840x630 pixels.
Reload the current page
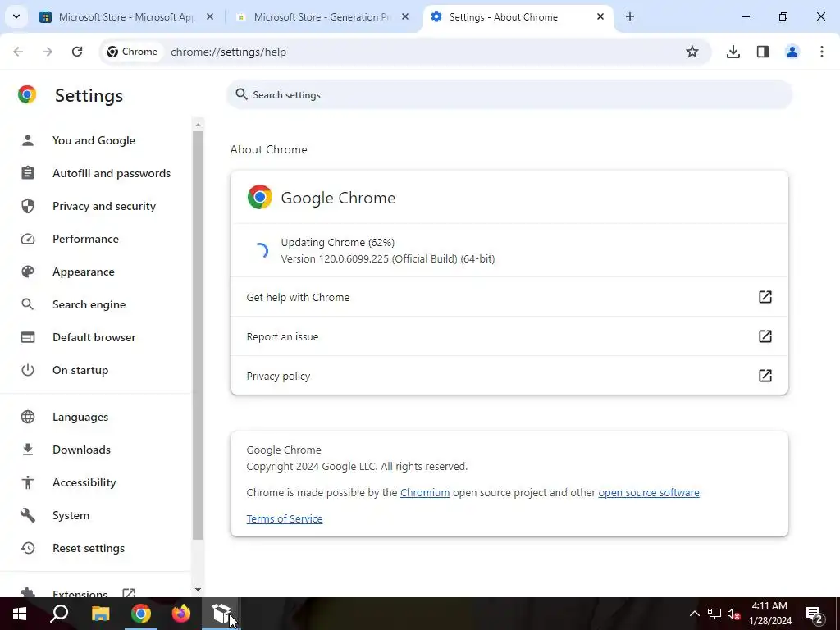point(77,52)
